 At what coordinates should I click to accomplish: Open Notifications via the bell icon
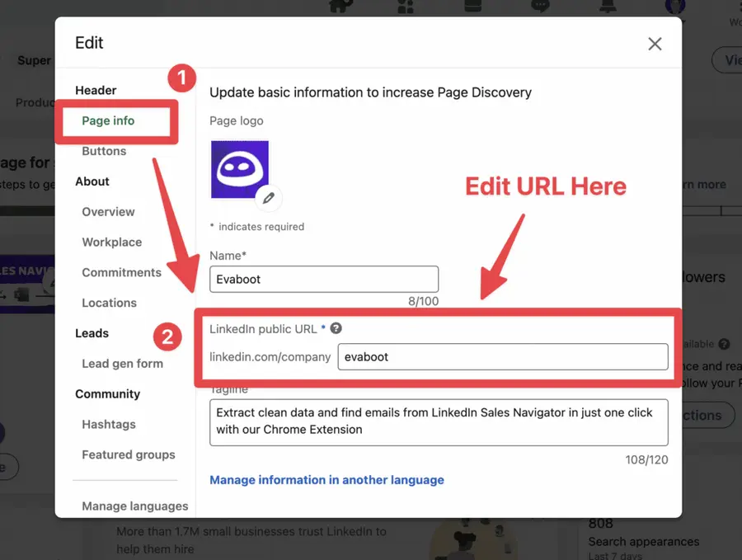tap(607, 6)
